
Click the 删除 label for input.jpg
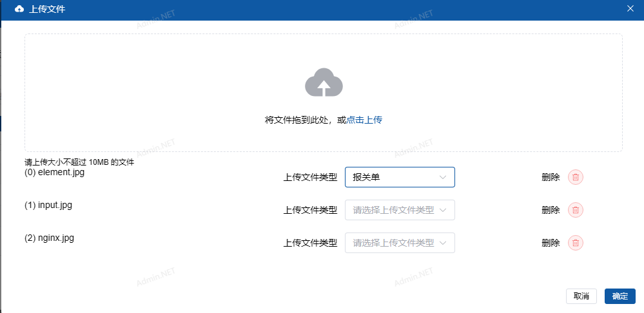pos(551,210)
